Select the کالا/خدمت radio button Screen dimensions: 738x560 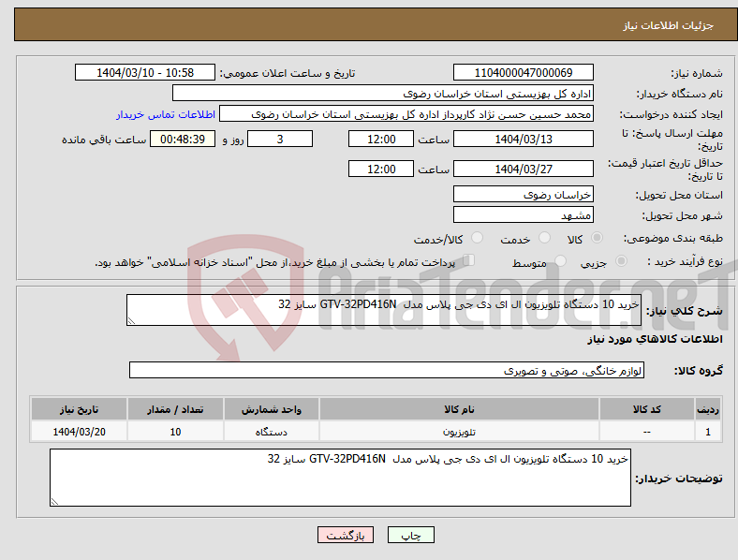point(477,238)
